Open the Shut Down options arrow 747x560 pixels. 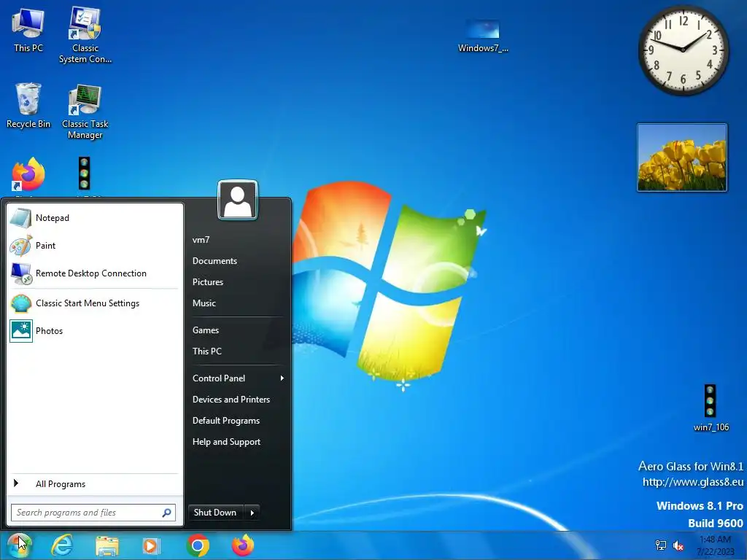click(252, 513)
